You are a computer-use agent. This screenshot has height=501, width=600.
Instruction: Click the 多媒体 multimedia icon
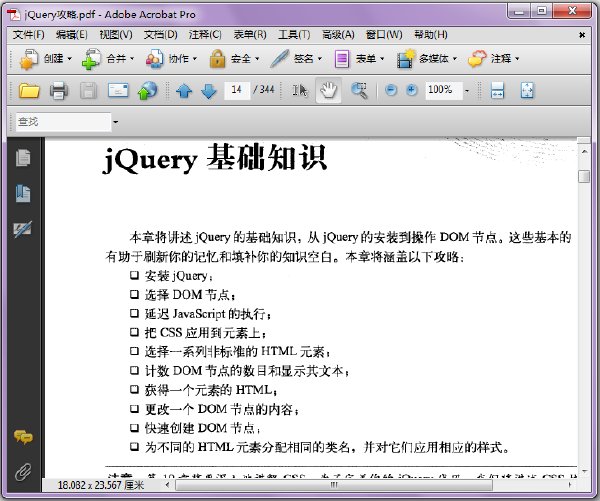pos(406,59)
